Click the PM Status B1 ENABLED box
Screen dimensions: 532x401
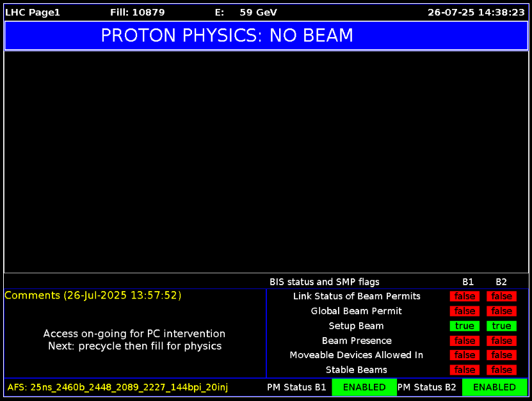[364, 387]
